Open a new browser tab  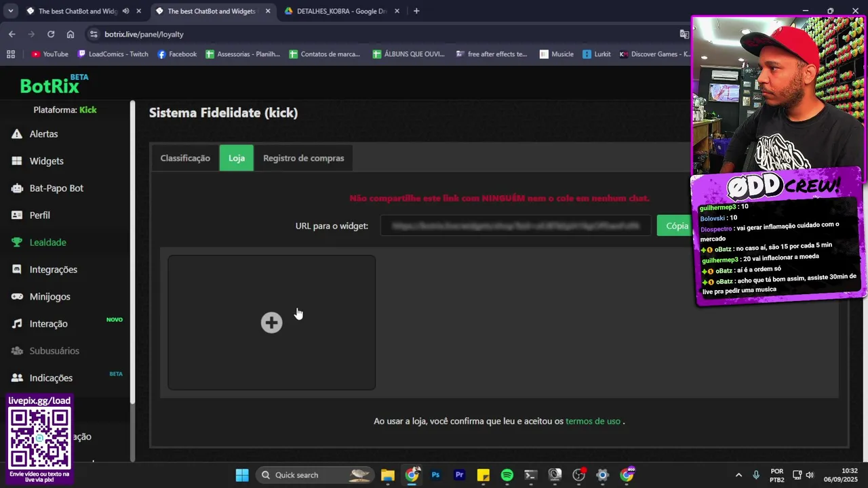point(416,11)
